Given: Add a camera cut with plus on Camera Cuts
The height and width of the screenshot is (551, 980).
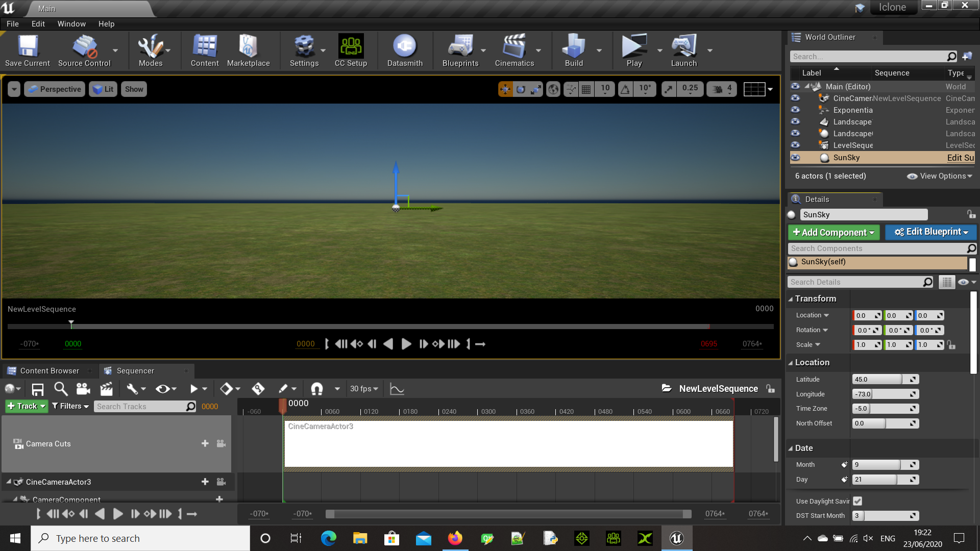Looking at the screenshot, I should pos(205,443).
